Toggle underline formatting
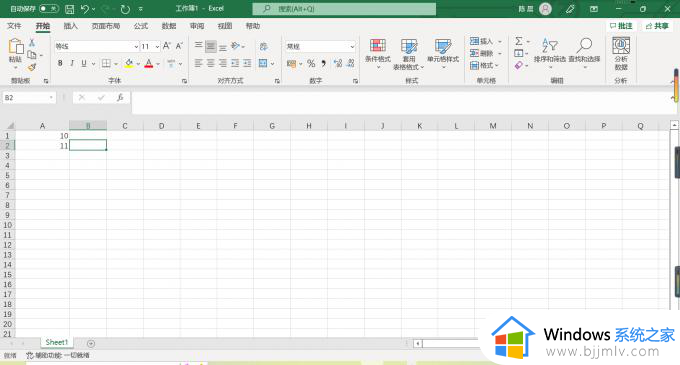The image size is (680, 365). (x=84, y=63)
